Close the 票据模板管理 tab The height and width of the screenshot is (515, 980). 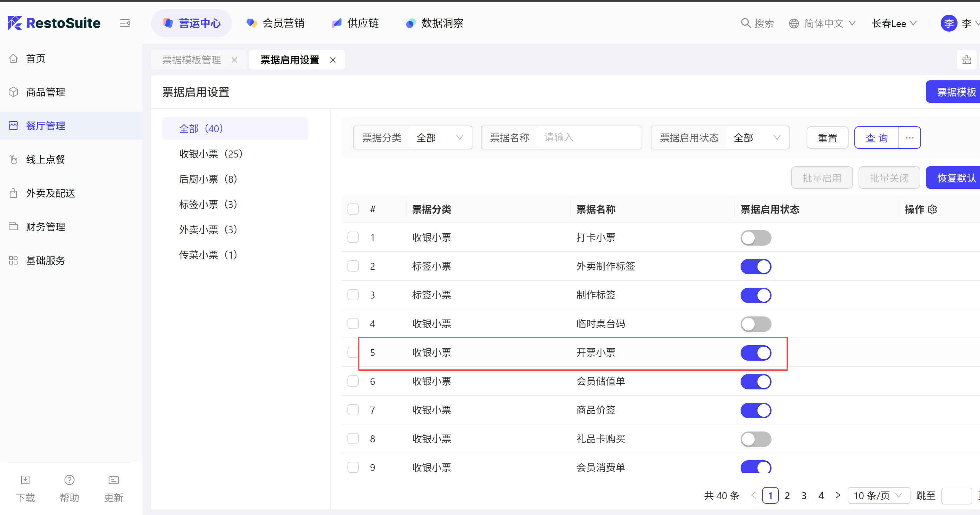tap(234, 60)
